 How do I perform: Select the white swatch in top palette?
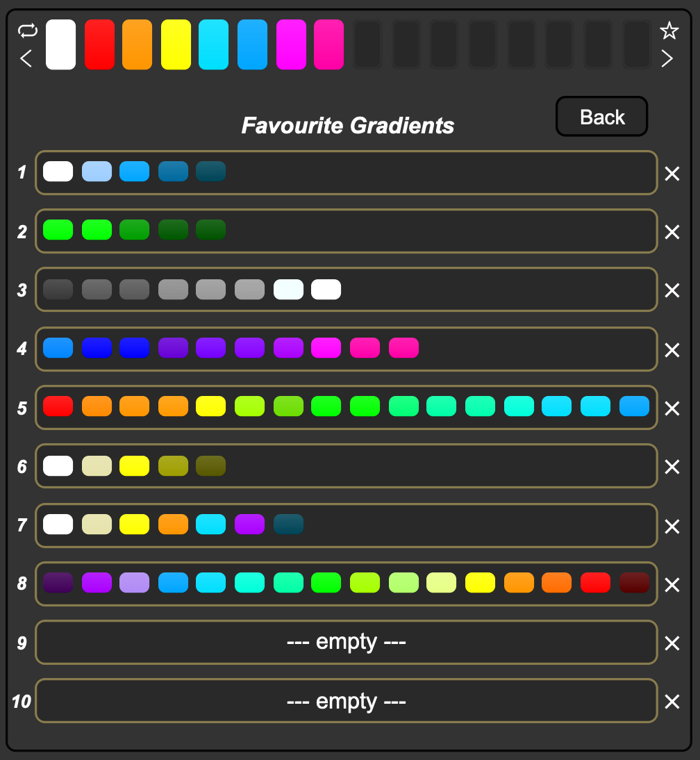(60, 44)
